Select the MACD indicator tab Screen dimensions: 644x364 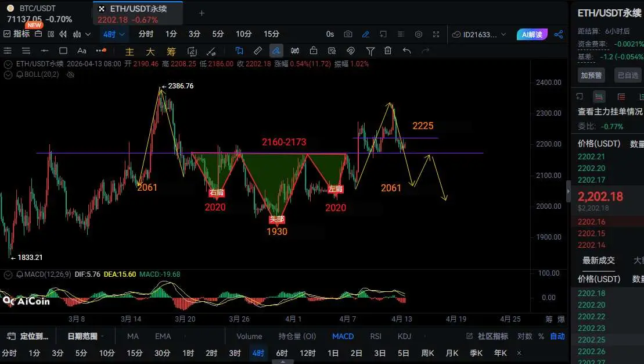click(x=343, y=337)
